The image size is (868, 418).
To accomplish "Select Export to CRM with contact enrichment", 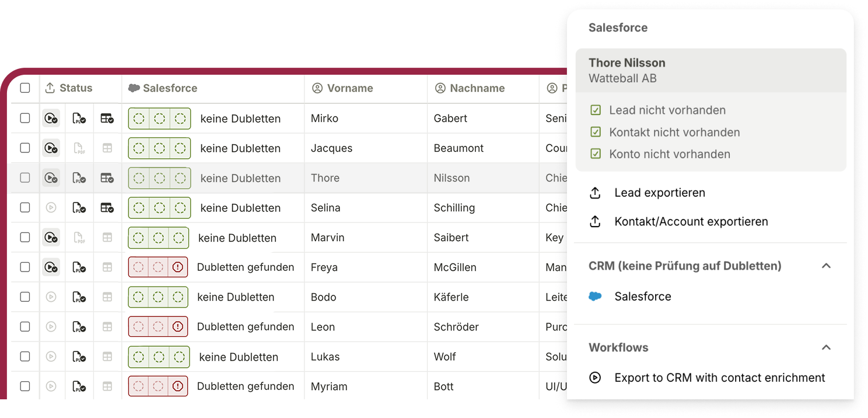I will pos(719,378).
